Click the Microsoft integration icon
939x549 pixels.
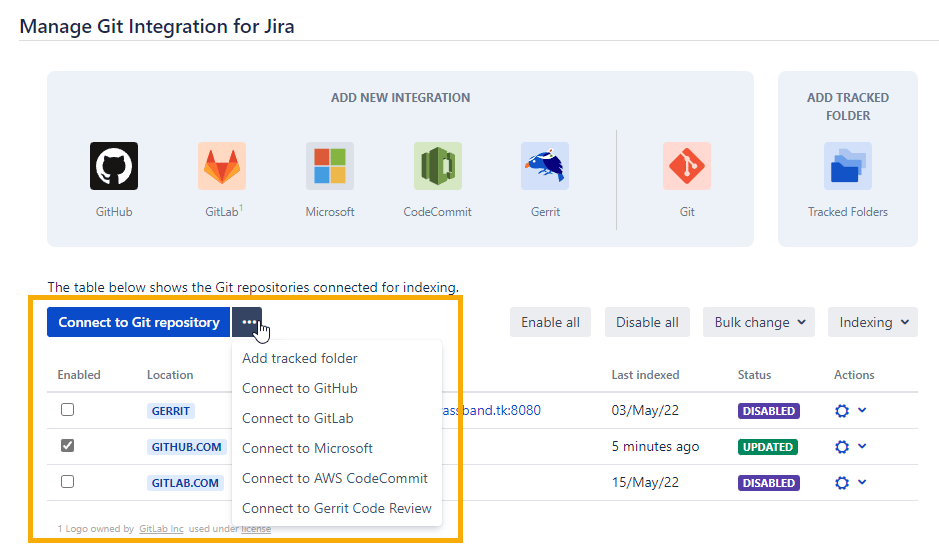[329, 166]
